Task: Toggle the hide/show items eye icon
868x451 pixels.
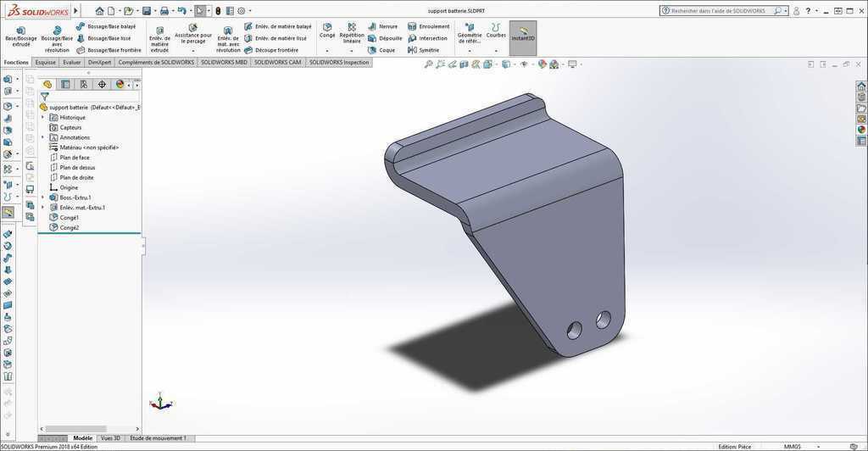Action: [524, 64]
